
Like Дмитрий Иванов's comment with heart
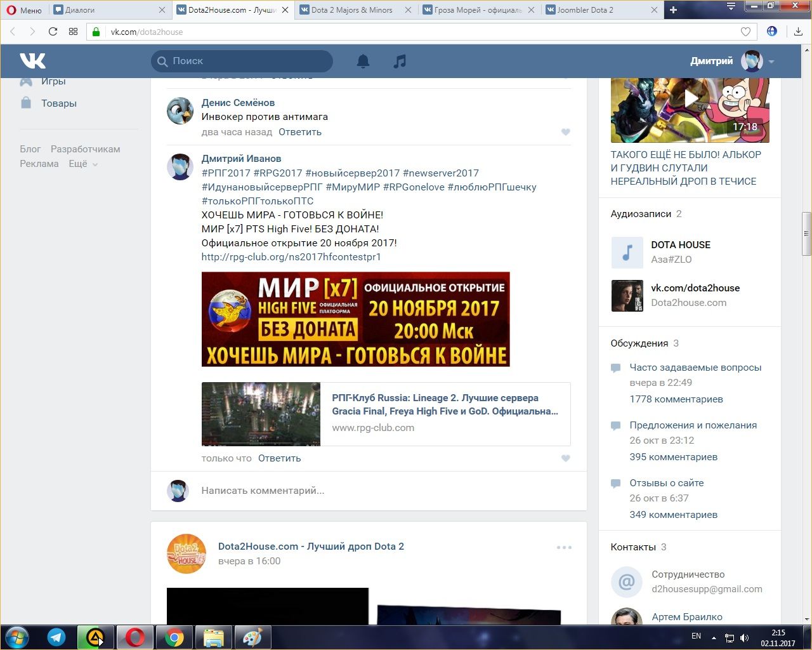(x=565, y=458)
